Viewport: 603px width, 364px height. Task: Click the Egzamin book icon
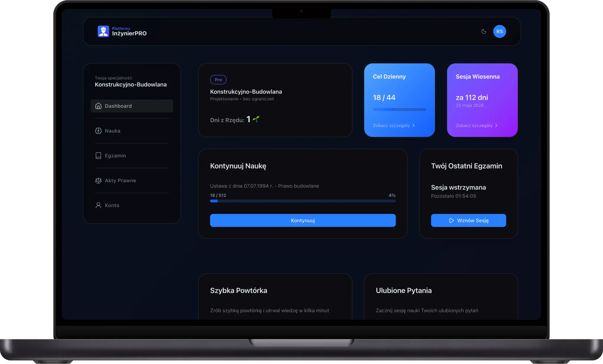coord(98,156)
